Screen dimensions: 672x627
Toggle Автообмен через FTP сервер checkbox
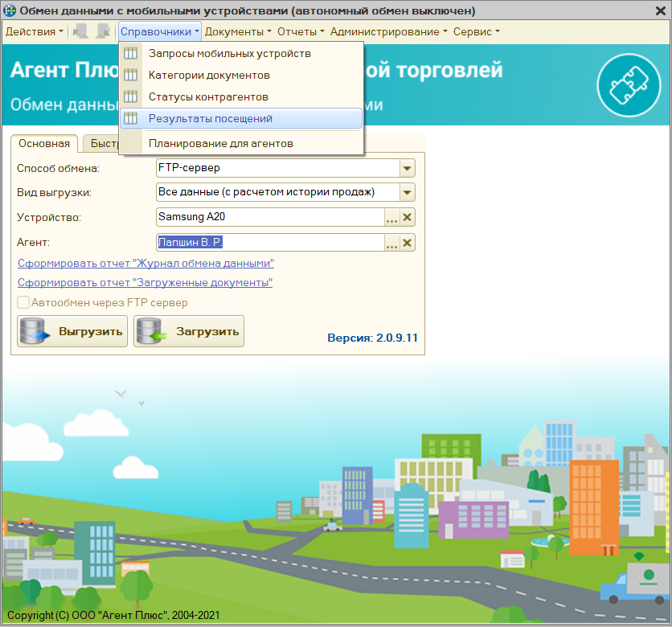click(23, 303)
